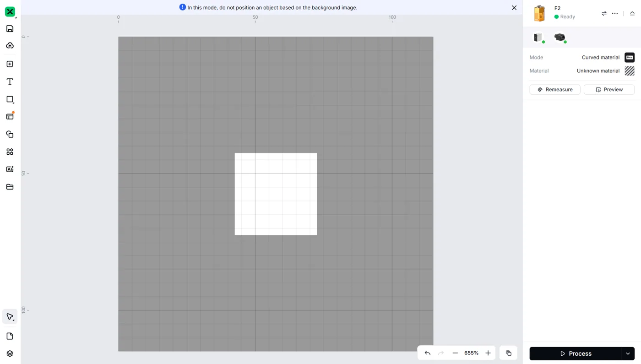Click the canvas view copy icon
Screen dimensions: 641x364
509,353
